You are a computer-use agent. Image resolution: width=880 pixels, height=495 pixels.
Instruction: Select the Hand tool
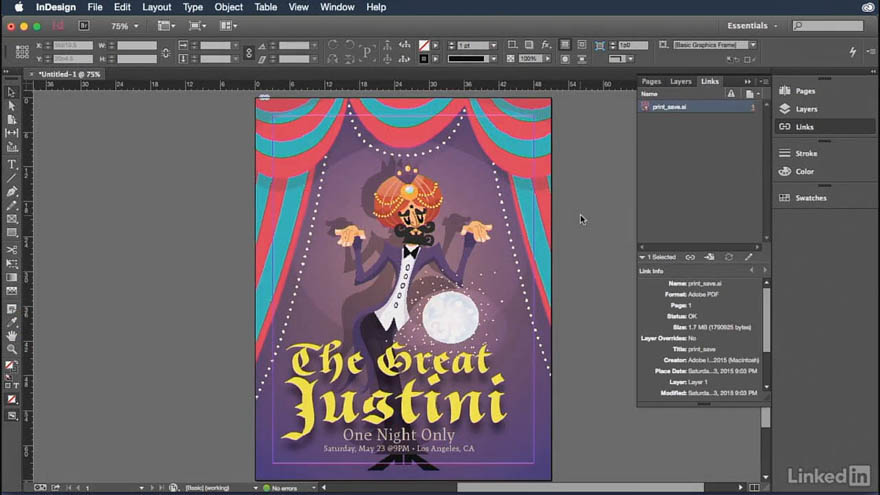[x=11, y=336]
